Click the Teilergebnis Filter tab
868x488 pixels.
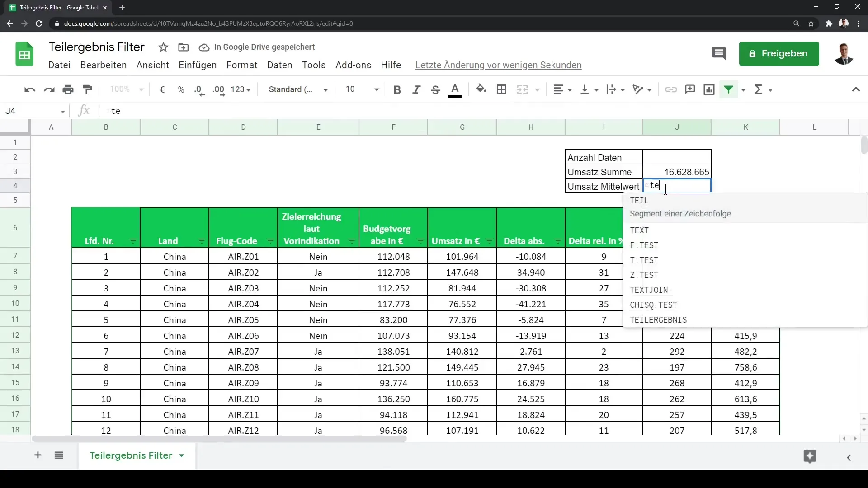click(131, 455)
